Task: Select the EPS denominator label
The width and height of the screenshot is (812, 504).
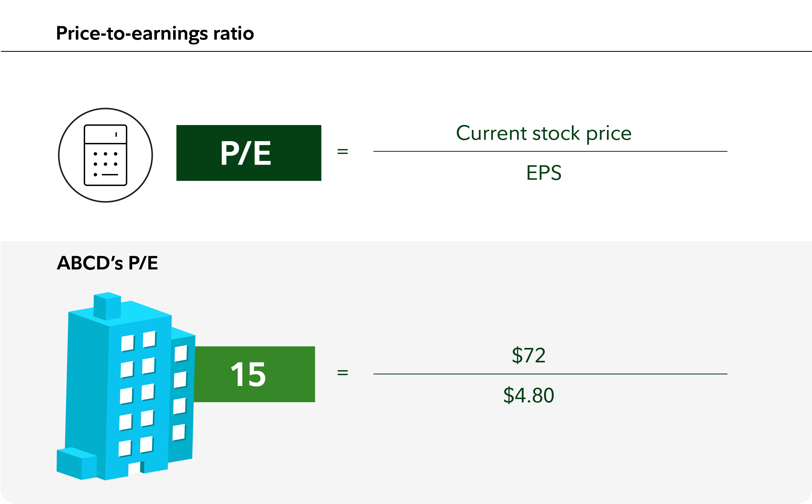Action: 544,173
